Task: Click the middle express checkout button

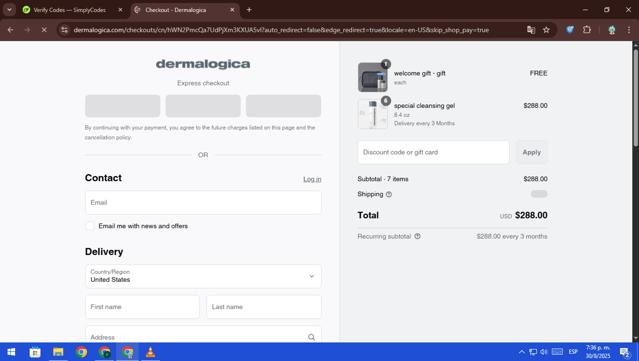Action: coord(203,106)
